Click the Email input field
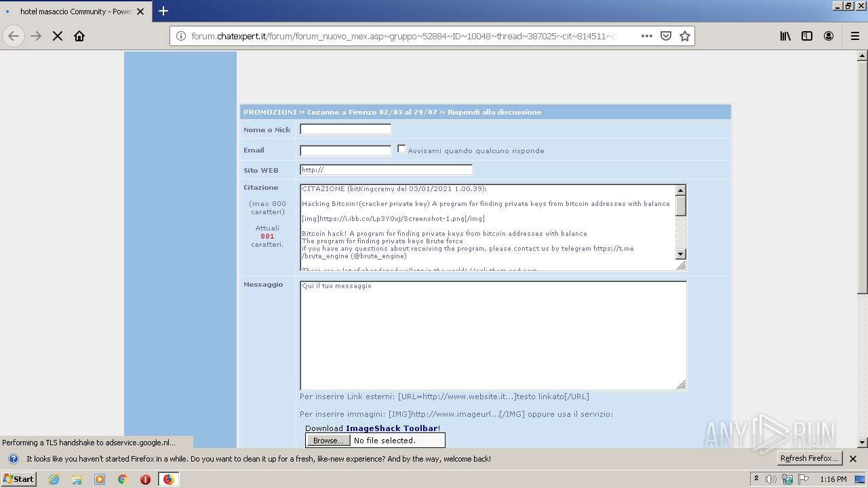The height and width of the screenshot is (488, 868). pyautogui.click(x=346, y=150)
